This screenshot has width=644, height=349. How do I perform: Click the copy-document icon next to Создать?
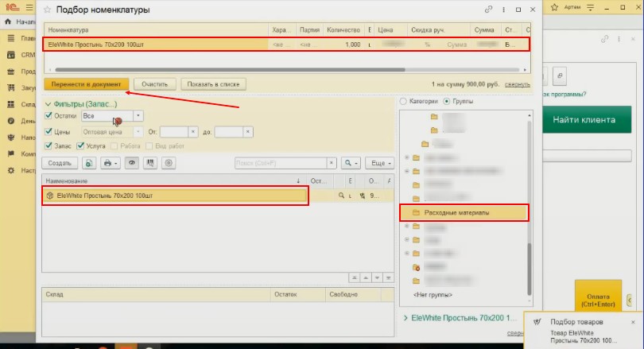tap(89, 163)
